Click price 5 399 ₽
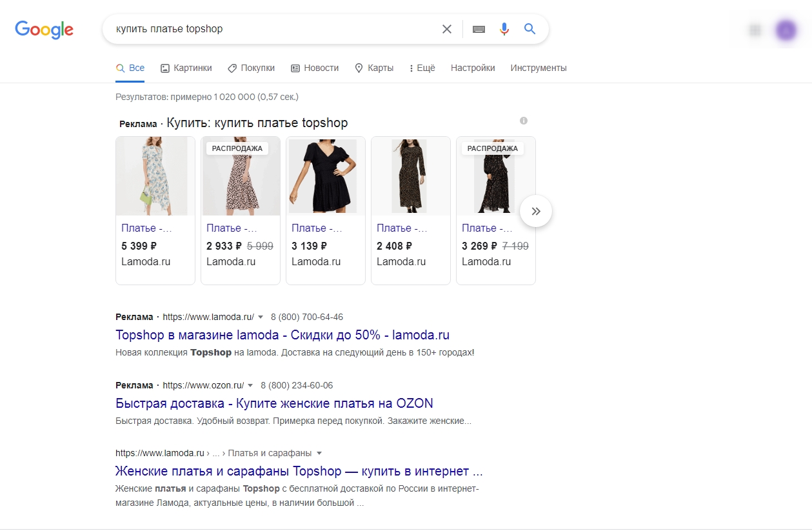Image resolution: width=812 pixels, height=531 pixels. click(139, 246)
